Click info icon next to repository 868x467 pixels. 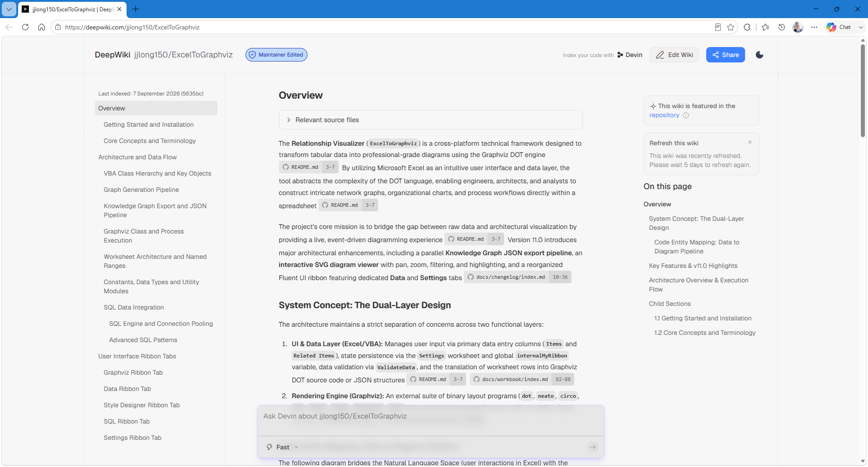point(686,115)
